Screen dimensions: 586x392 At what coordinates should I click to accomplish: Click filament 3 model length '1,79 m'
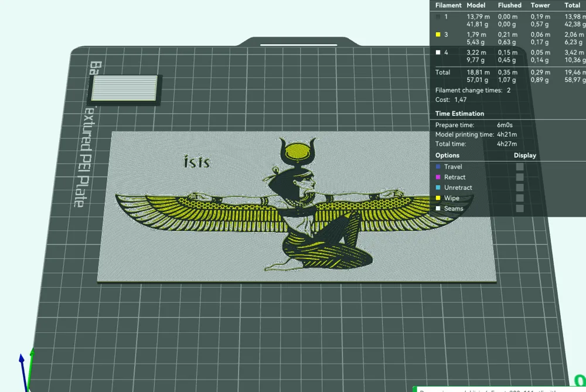pos(476,35)
